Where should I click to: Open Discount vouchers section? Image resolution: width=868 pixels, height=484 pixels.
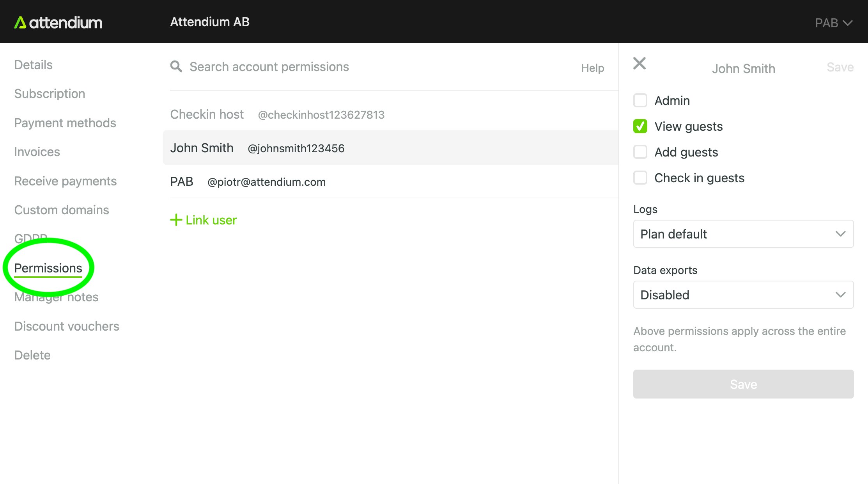[x=67, y=326]
